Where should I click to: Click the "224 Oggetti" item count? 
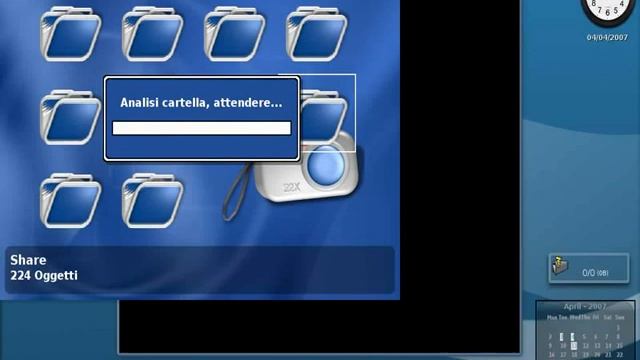pos(44,276)
